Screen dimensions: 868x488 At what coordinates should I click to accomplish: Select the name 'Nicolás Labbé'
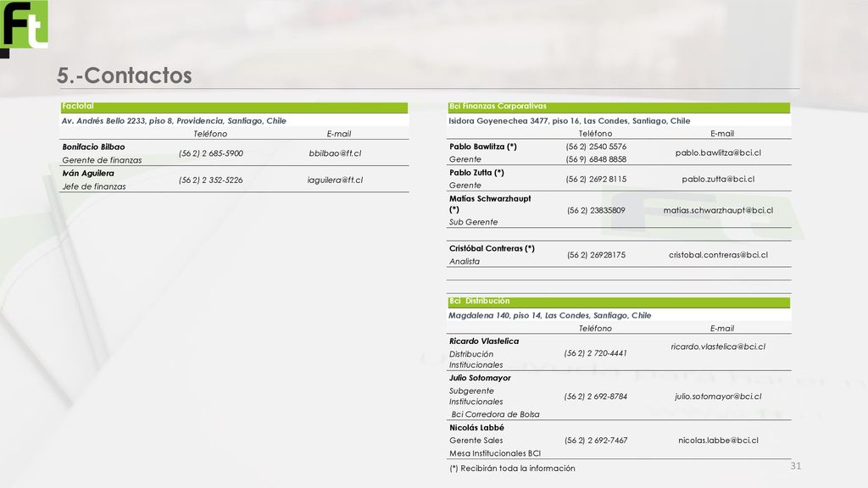[x=476, y=428]
